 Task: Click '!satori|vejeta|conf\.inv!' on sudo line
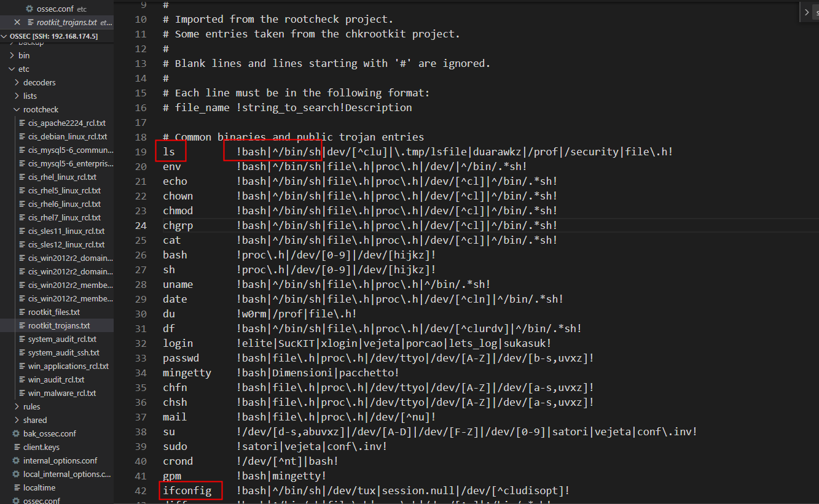coord(312,446)
